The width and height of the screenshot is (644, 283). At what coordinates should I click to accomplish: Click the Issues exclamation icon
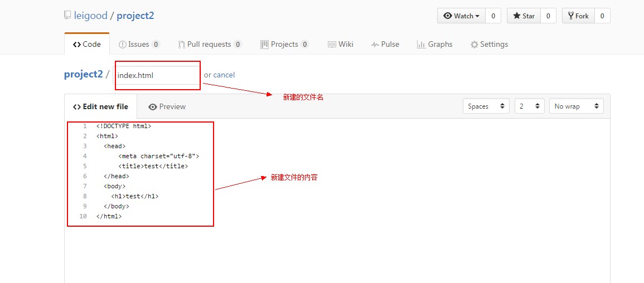(x=123, y=45)
